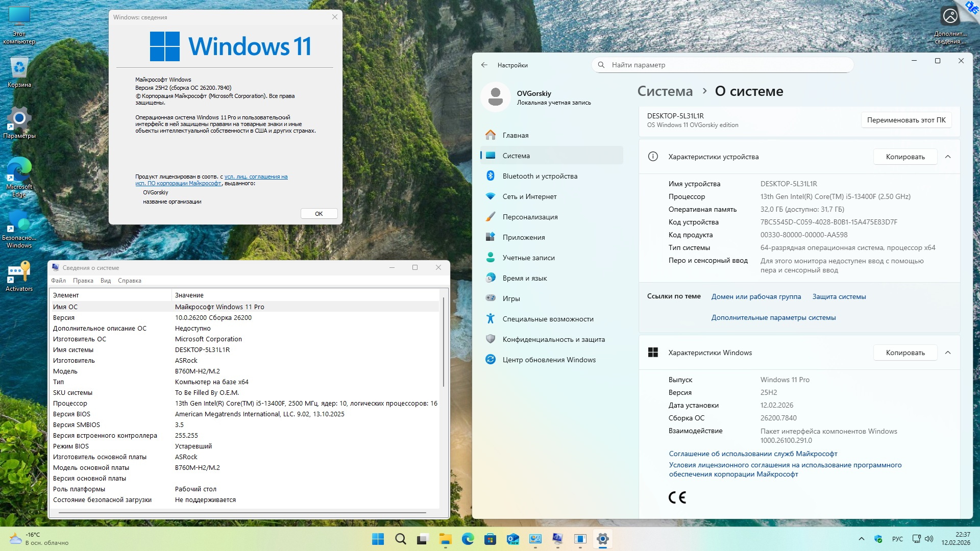Viewport: 980px width, 551px height.
Task: Open Bluetooth и устройства settings section
Action: tap(540, 176)
